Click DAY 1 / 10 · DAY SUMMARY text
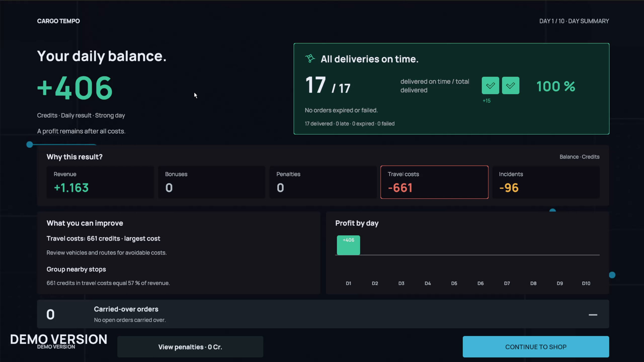The width and height of the screenshot is (644, 362). (x=574, y=21)
